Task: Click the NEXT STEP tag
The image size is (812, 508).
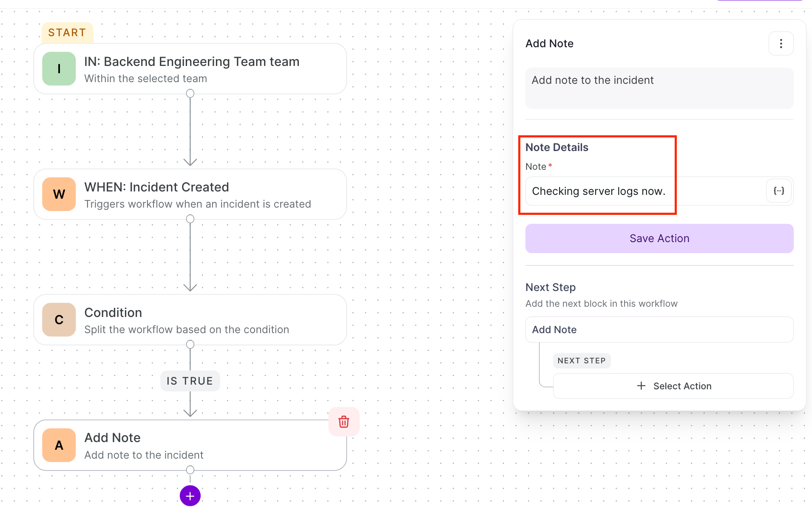Action: tap(582, 361)
